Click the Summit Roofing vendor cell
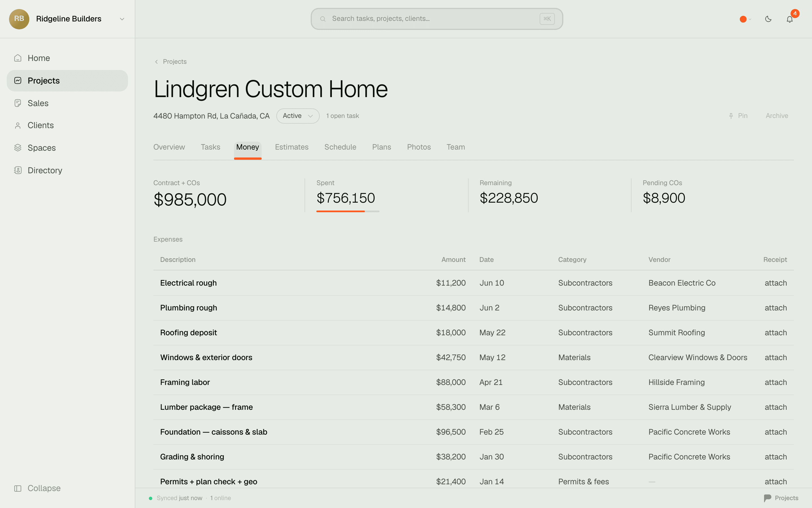The height and width of the screenshot is (508, 812). tap(676, 333)
